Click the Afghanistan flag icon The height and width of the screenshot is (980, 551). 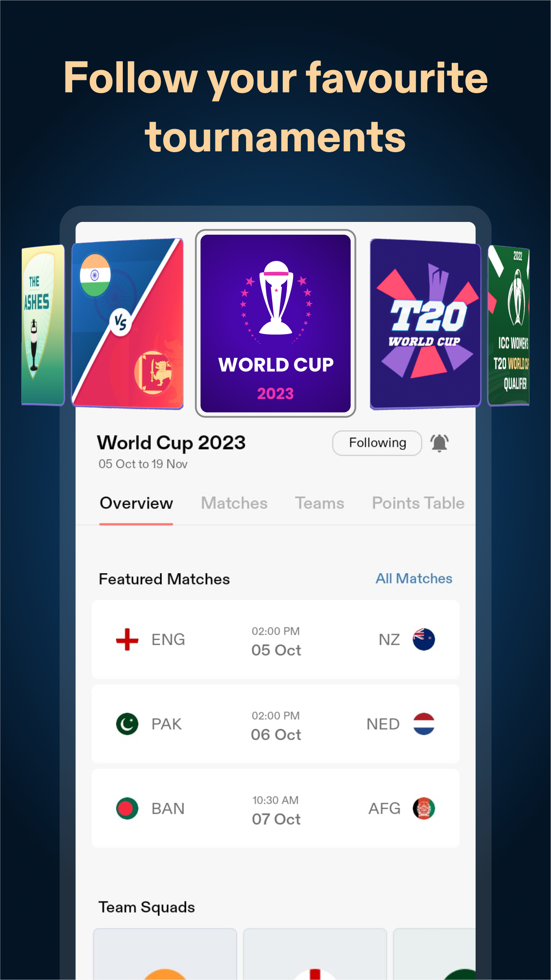click(424, 808)
